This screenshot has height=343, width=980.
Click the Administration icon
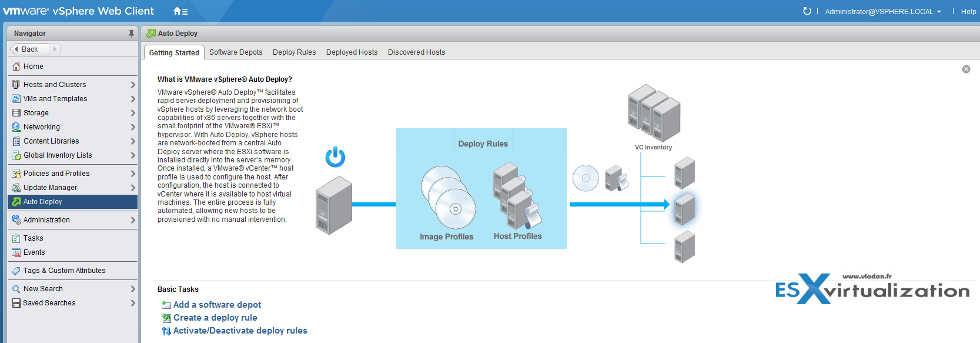click(16, 220)
